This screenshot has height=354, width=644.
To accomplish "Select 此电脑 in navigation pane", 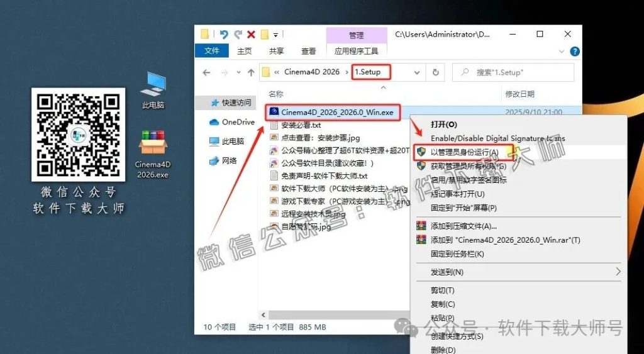I will coord(226,141).
